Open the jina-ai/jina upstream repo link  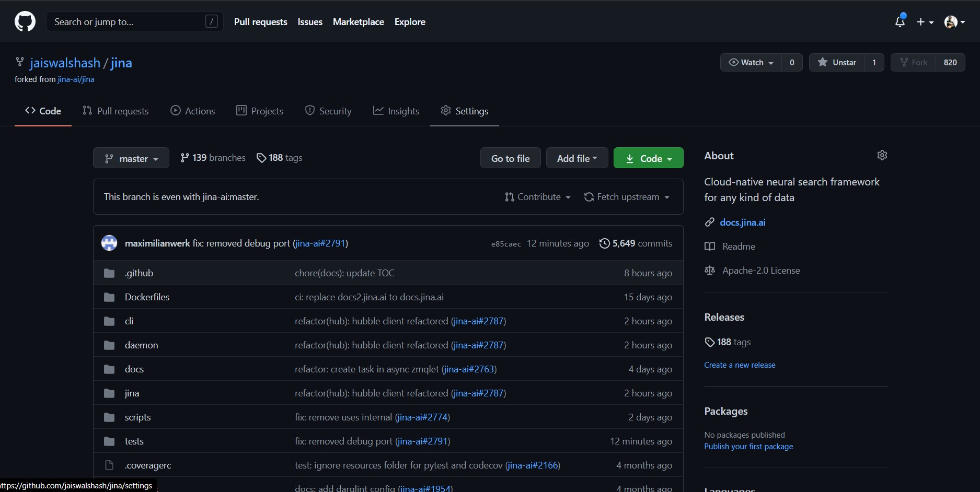tap(76, 79)
